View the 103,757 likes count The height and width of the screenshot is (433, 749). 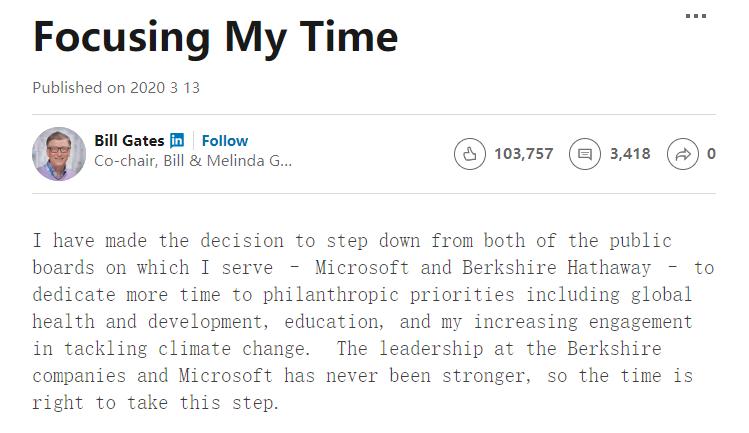[x=523, y=154]
